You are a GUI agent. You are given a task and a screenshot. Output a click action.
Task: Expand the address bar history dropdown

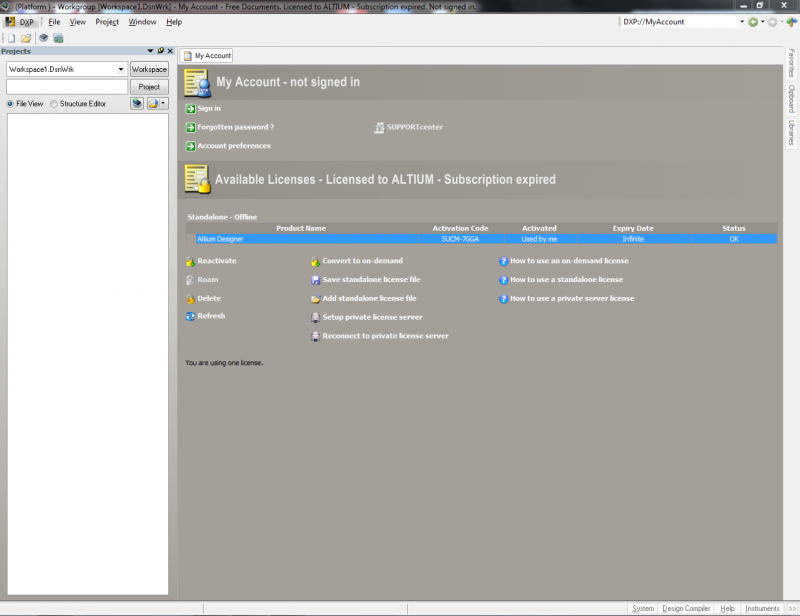pos(742,22)
